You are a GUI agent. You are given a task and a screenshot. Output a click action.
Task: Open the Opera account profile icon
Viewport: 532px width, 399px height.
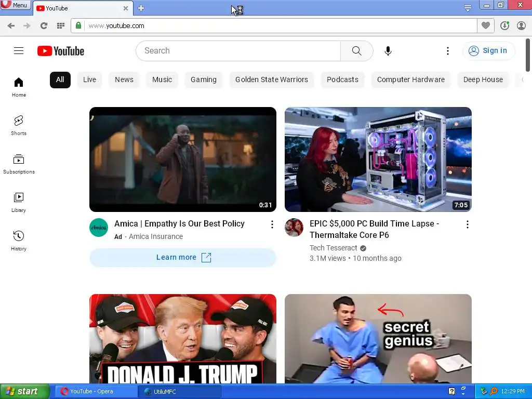coord(521,25)
